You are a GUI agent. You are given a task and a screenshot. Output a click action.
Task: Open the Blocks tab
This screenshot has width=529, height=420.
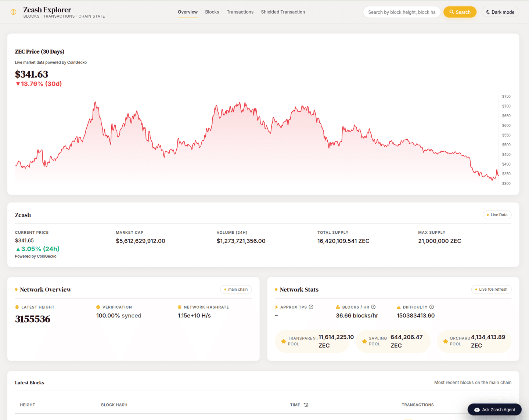pos(212,12)
